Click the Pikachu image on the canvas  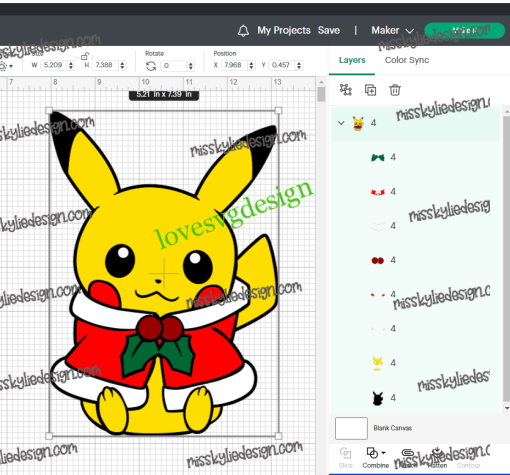[164, 273]
